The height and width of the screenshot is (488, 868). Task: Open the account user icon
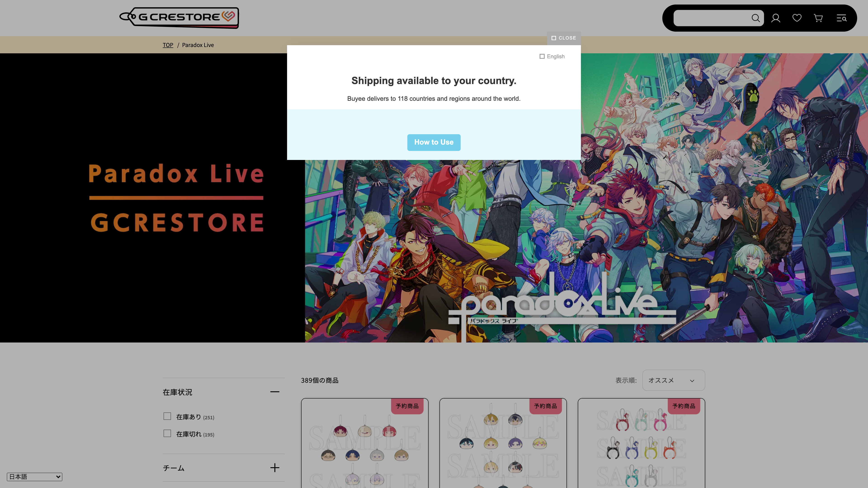(x=776, y=18)
